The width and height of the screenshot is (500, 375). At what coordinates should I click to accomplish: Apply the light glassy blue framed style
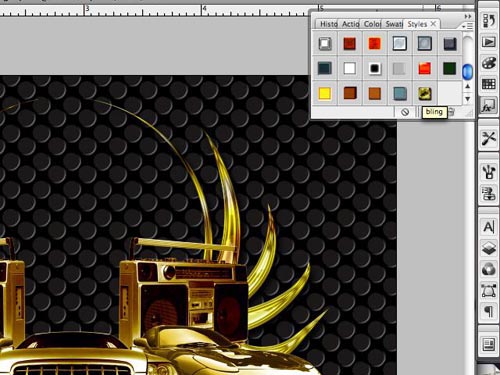click(x=400, y=43)
